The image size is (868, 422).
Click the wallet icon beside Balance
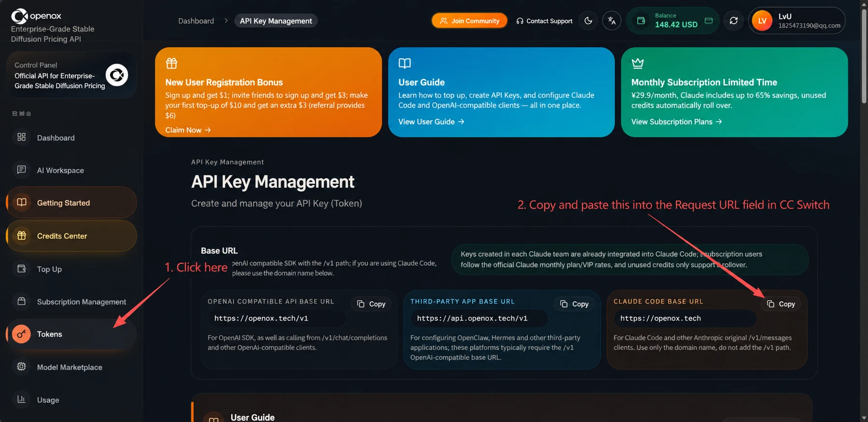point(641,21)
